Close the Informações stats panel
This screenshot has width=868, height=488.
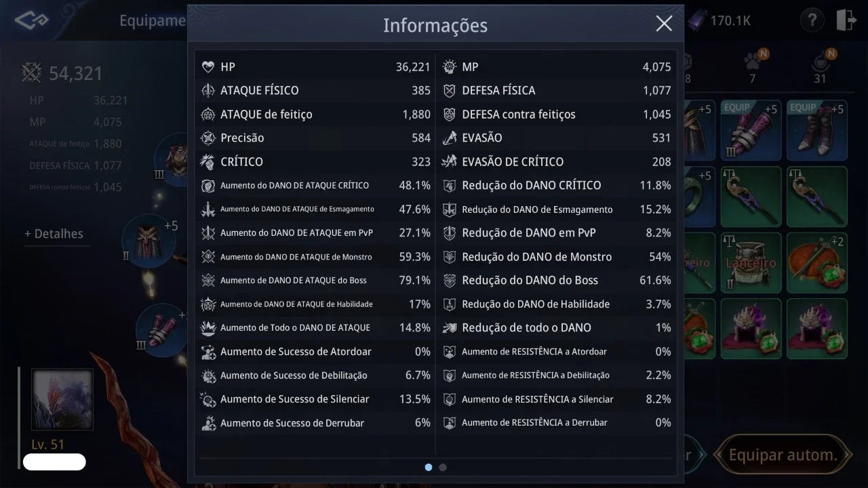[664, 24]
